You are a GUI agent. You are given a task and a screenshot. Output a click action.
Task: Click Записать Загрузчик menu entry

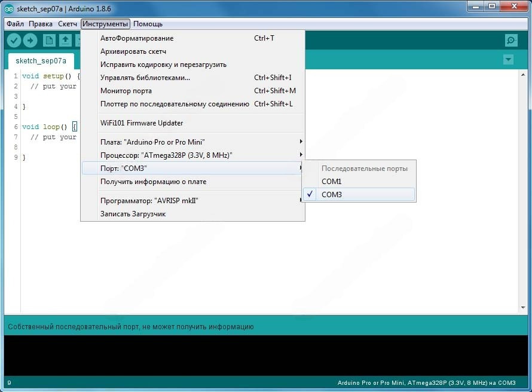point(133,214)
